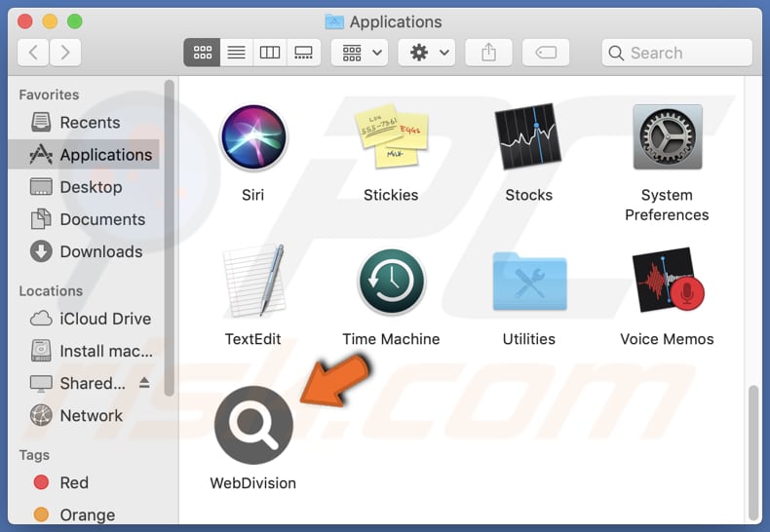Select the WebDivision magnifier app icon
Image resolution: width=770 pixels, height=532 pixels.
tap(253, 425)
